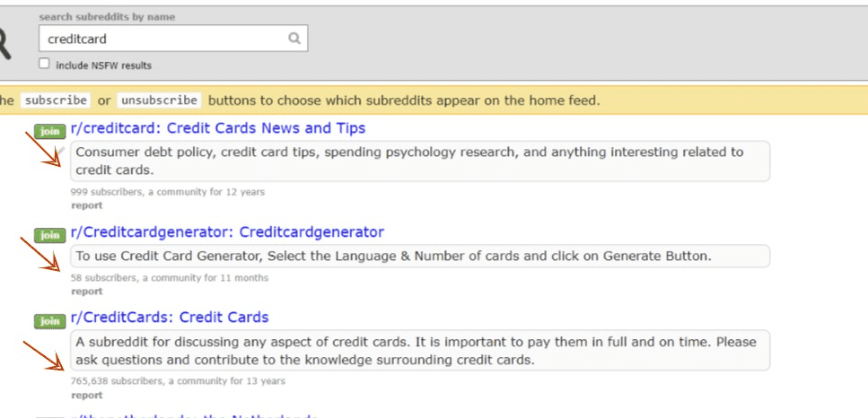Click the r/creditcard description box
The height and width of the screenshot is (418, 868).
point(419,161)
